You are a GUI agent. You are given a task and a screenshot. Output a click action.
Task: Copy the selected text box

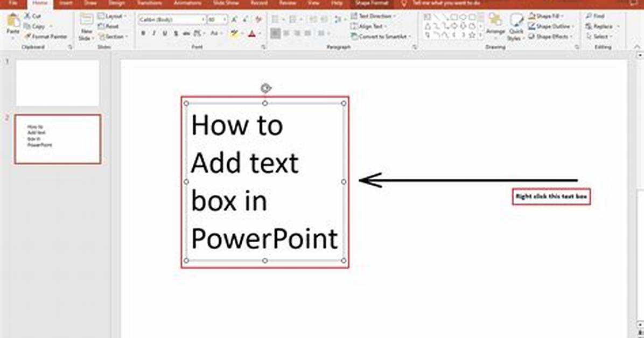click(x=34, y=26)
